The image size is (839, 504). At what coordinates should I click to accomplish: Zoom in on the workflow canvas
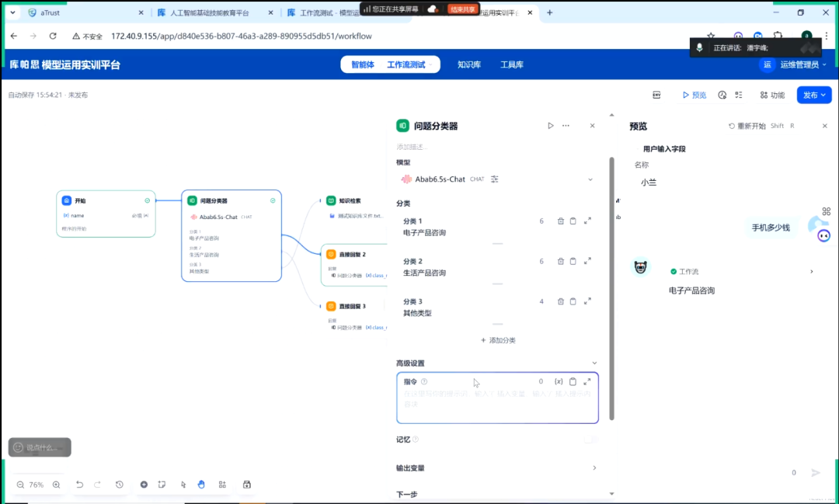point(56,485)
